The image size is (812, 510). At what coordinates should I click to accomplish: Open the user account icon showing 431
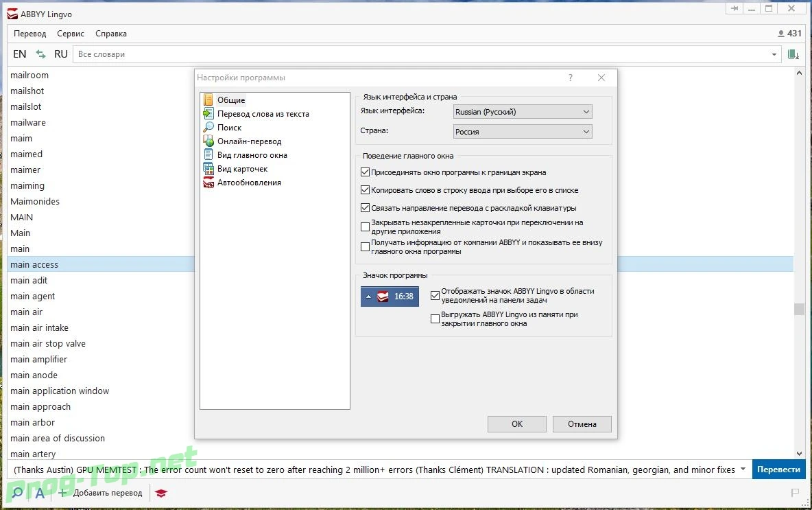(781, 34)
